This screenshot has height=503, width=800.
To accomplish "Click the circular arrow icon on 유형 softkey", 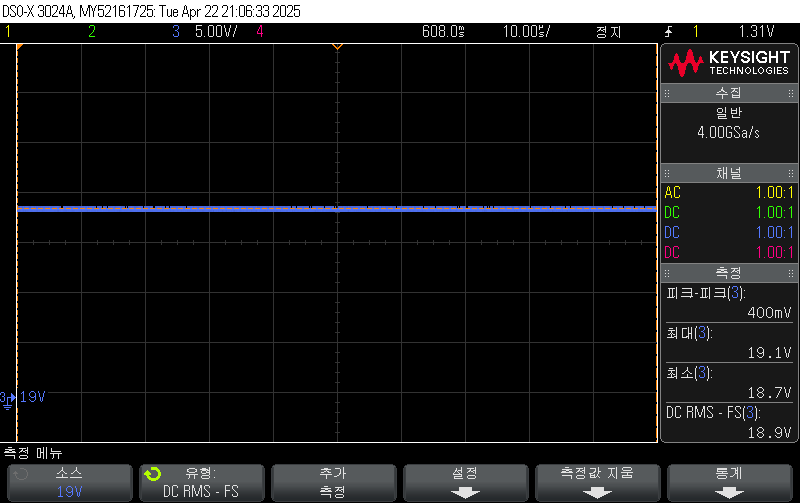I will pyautogui.click(x=153, y=474).
